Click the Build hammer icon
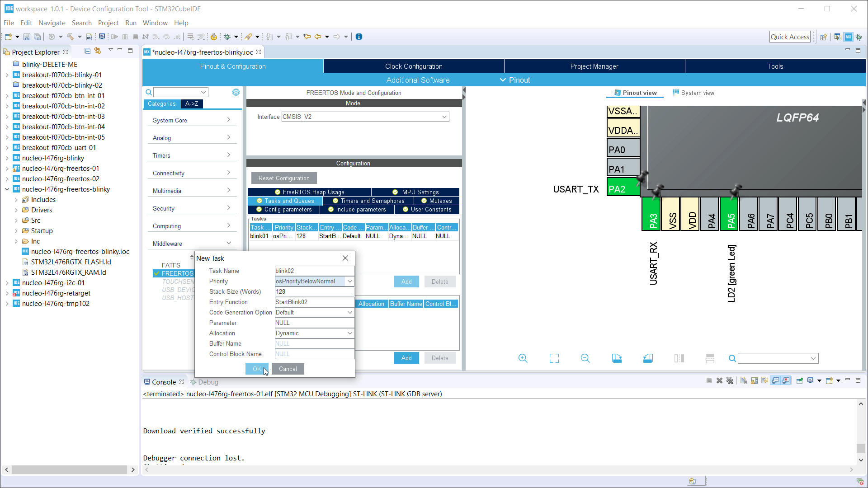The width and height of the screenshot is (868, 488). [x=70, y=37]
